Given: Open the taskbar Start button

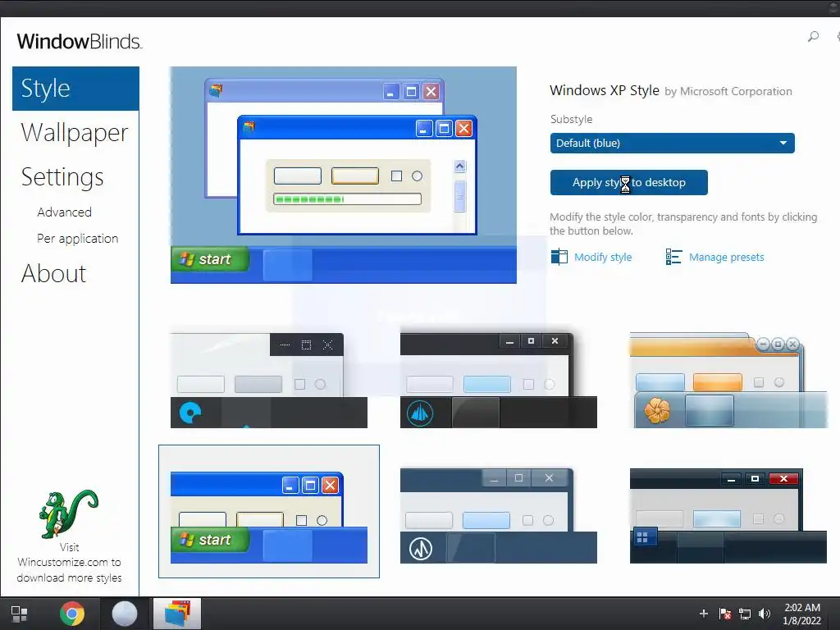Looking at the screenshot, I should tap(20, 614).
